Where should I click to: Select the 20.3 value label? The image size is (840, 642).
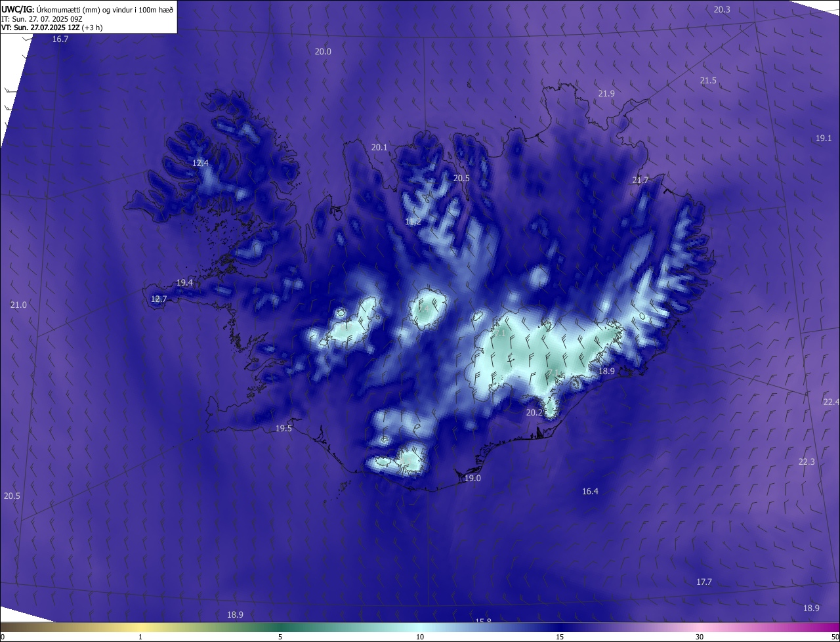point(722,9)
